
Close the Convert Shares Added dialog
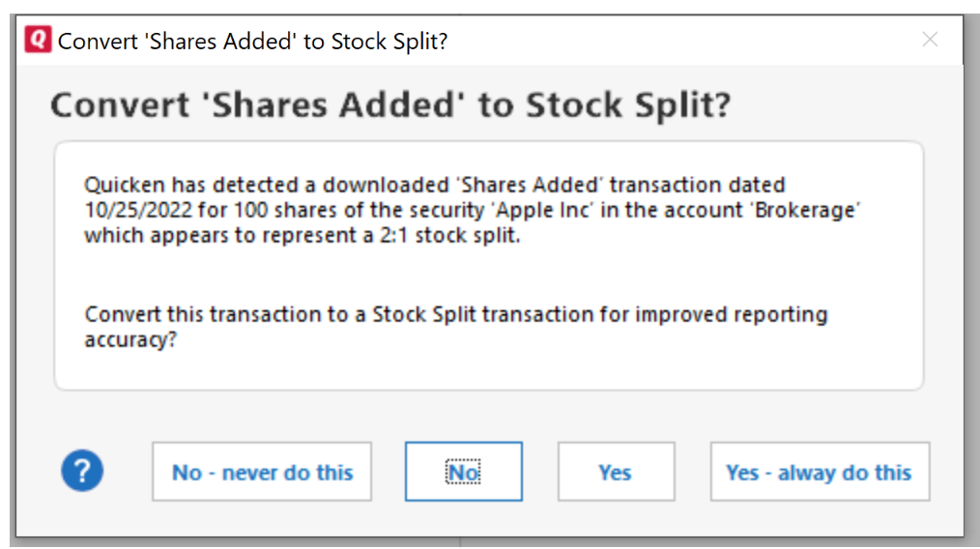[930, 40]
